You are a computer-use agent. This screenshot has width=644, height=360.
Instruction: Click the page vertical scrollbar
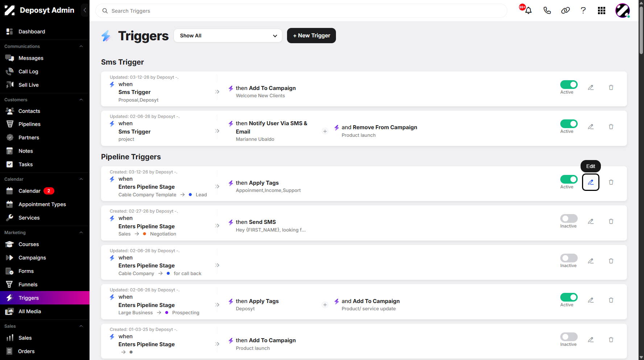click(641, 30)
